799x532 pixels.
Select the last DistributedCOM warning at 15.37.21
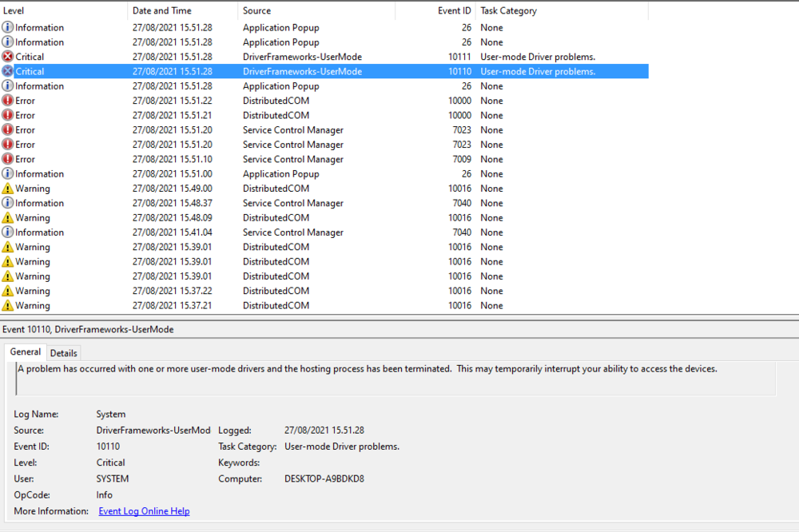click(276, 305)
